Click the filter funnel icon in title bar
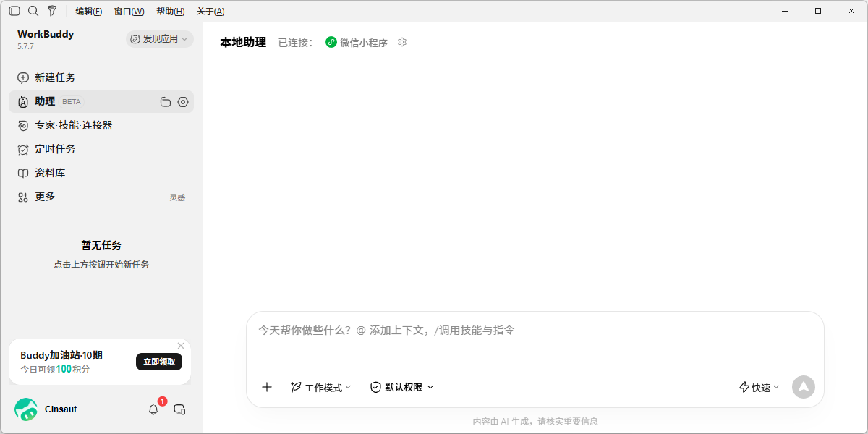868x434 pixels. point(52,11)
